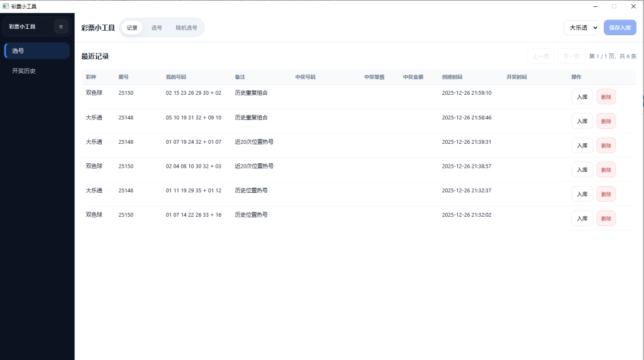
Task: Open 开奖历史 in the left sidebar
Action: pos(36,71)
